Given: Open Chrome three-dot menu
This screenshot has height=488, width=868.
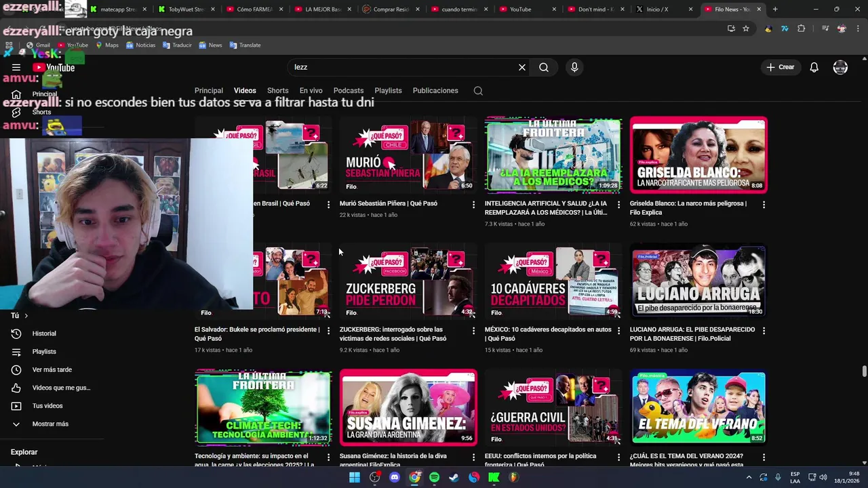Looking at the screenshot, I should click(x=859, y=28).
